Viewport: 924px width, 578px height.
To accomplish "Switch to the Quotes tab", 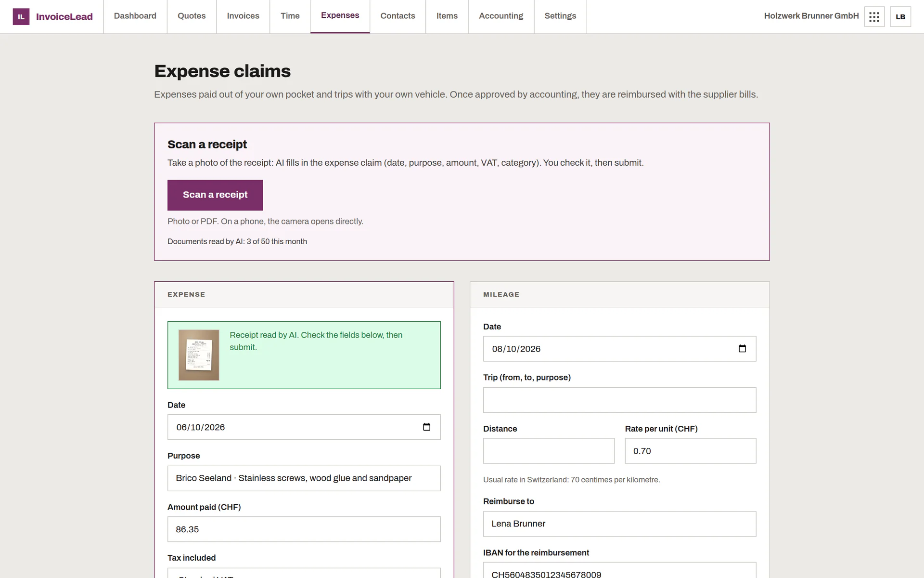I will point(192,16).
